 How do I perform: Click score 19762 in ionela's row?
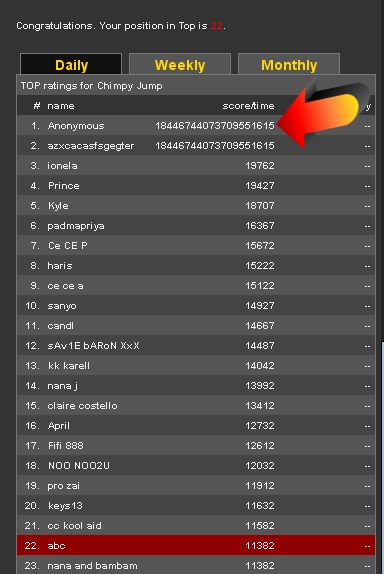click(260, 166)
